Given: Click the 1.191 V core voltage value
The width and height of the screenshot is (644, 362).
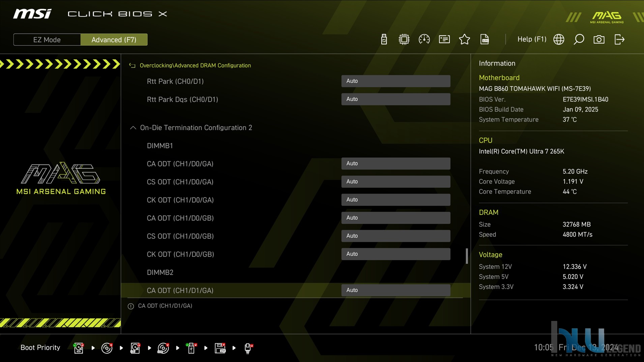Looking at the screenshot, I should [573, 182].
